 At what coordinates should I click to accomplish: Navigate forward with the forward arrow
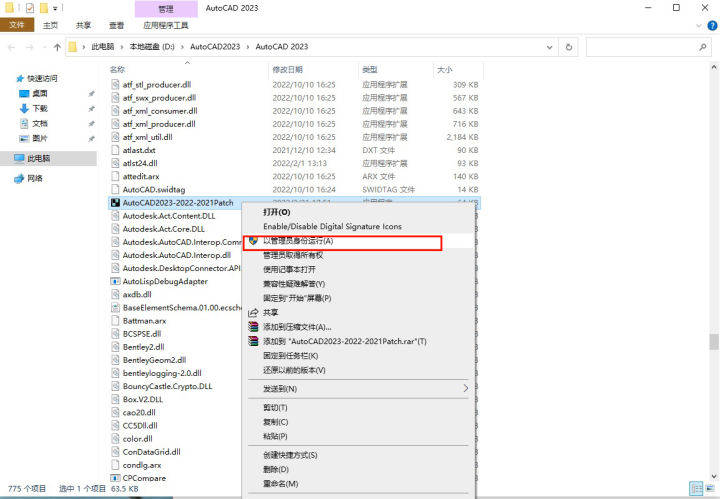tap(29, 47)
